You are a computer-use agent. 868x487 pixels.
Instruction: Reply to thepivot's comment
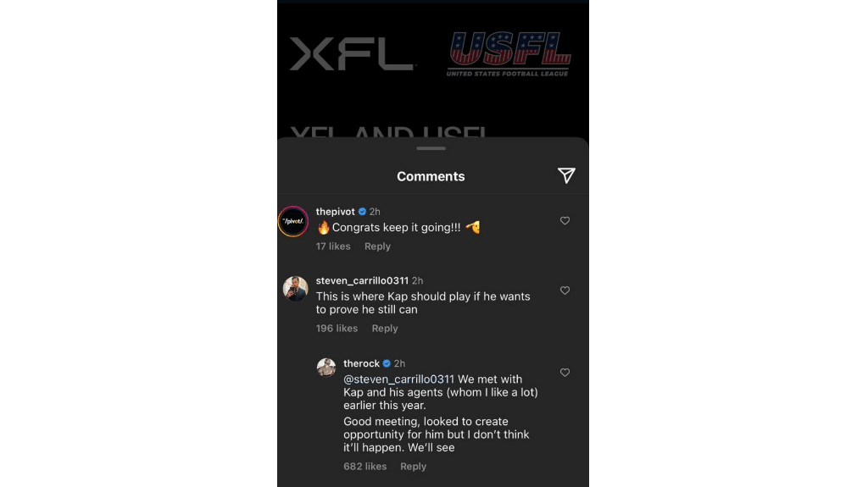(x=377, y=246)
